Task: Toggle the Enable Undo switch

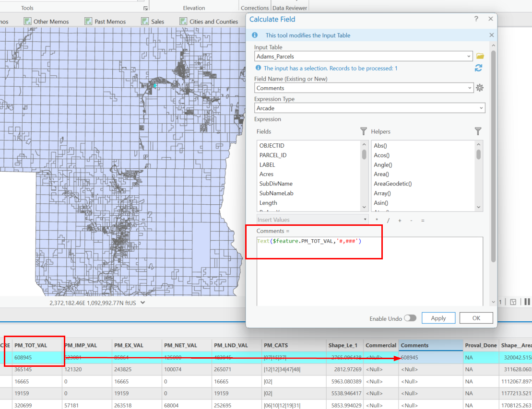Action: 410,318
